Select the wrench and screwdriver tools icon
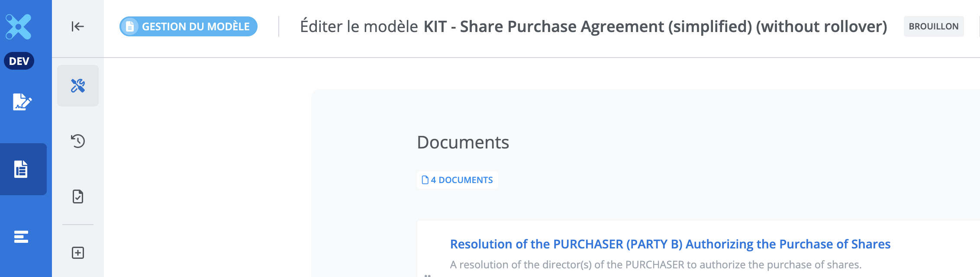980x277 pixels. (x=78, y=86)
